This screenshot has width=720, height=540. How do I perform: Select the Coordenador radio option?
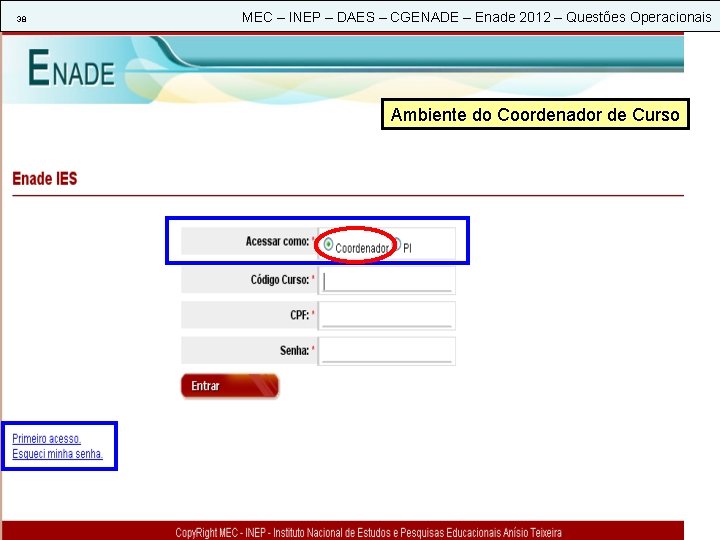click(x=328, y=244)
